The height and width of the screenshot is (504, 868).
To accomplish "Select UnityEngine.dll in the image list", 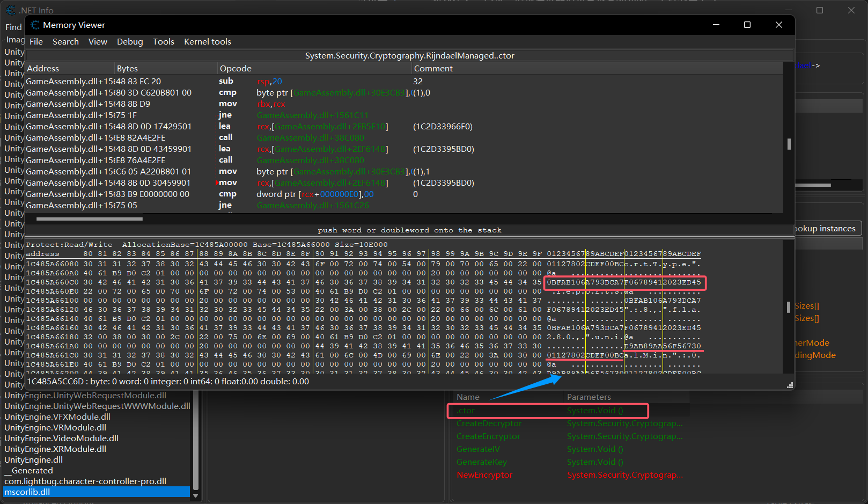I will click(97, 460).
